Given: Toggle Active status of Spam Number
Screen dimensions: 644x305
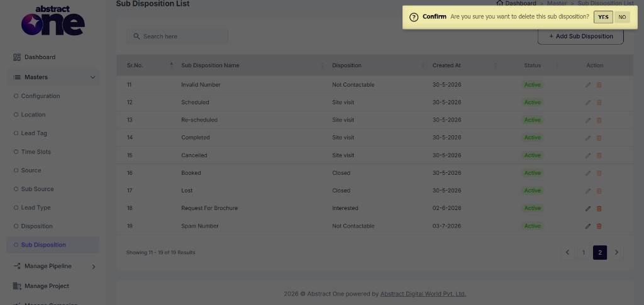Looking at the screenshot, I should pos(533,226).
